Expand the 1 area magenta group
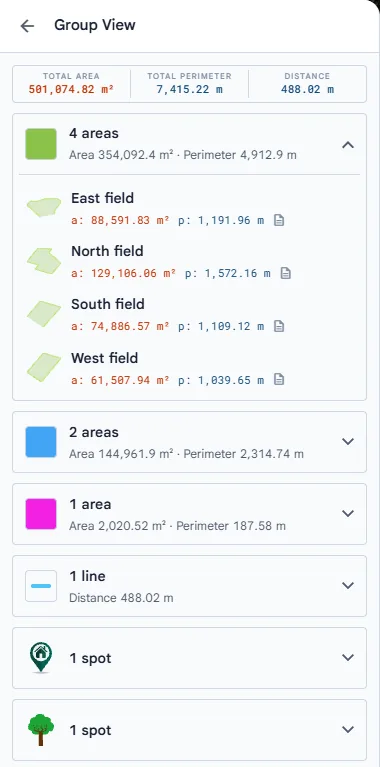The width and height of the screenshot is (380, 767). 348,513
